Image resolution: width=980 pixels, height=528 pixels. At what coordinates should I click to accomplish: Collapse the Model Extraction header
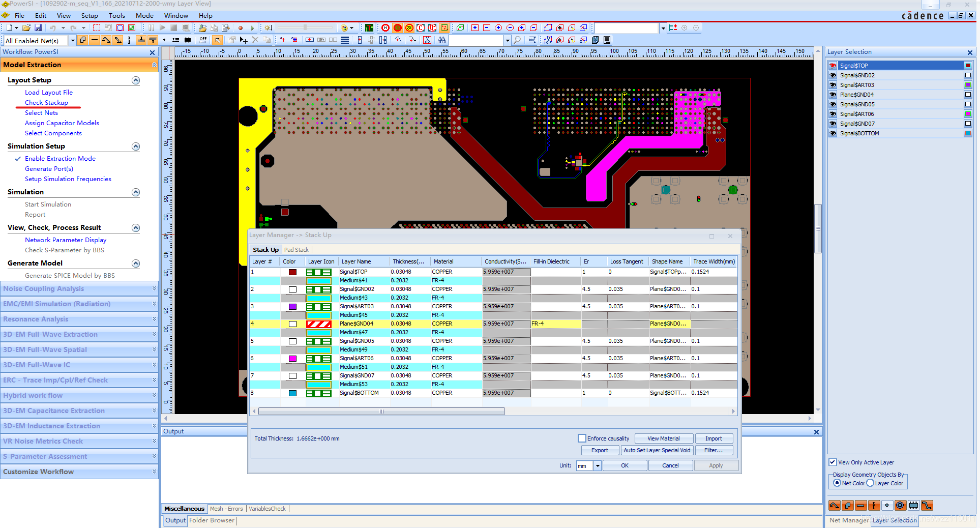click(x=154, y=65)
